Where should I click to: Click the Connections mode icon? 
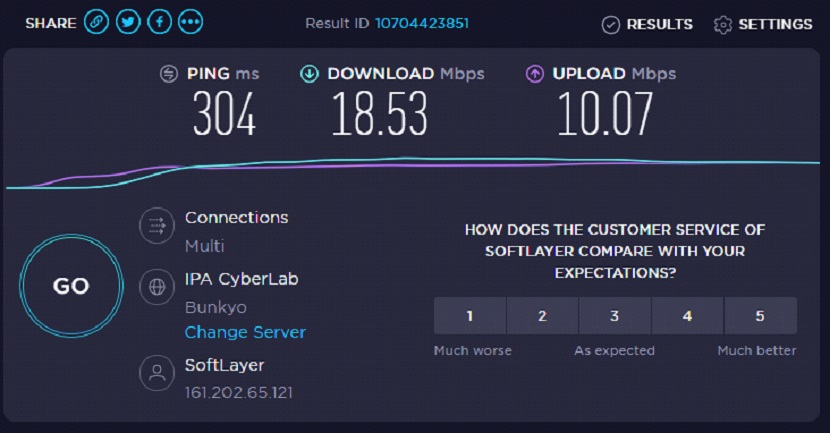156,227
